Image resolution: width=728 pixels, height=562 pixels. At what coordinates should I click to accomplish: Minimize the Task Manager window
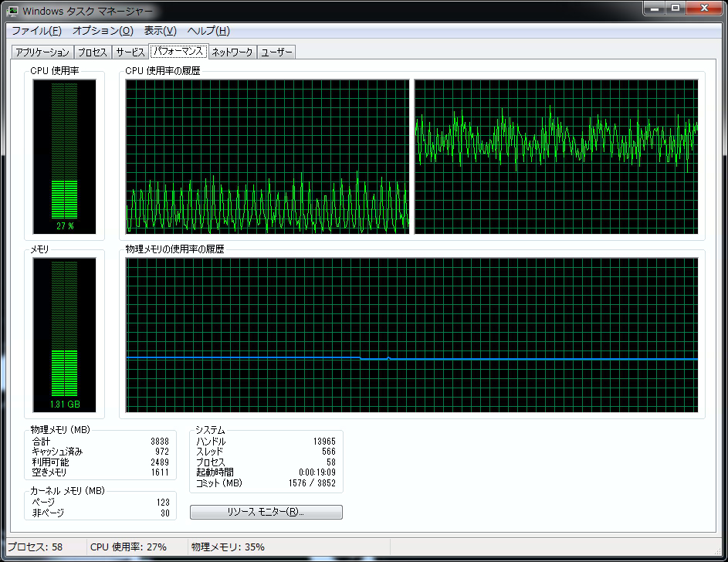click(655, 8)
